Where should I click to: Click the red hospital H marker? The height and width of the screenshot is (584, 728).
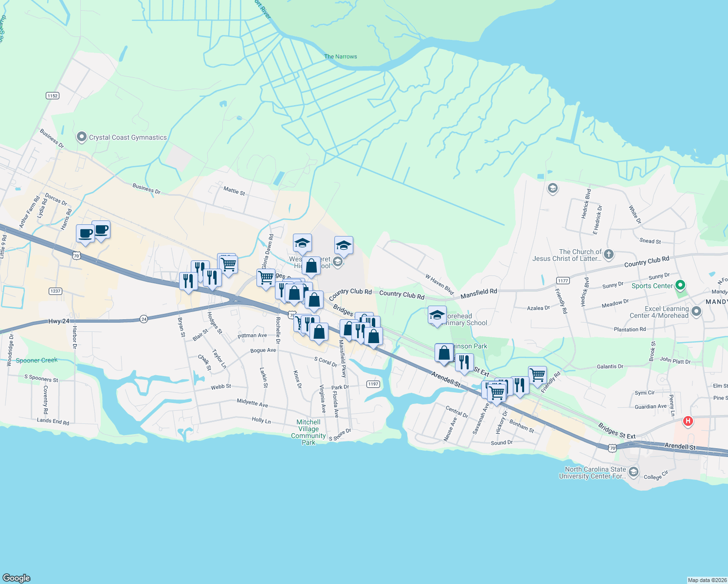point(688,421)
